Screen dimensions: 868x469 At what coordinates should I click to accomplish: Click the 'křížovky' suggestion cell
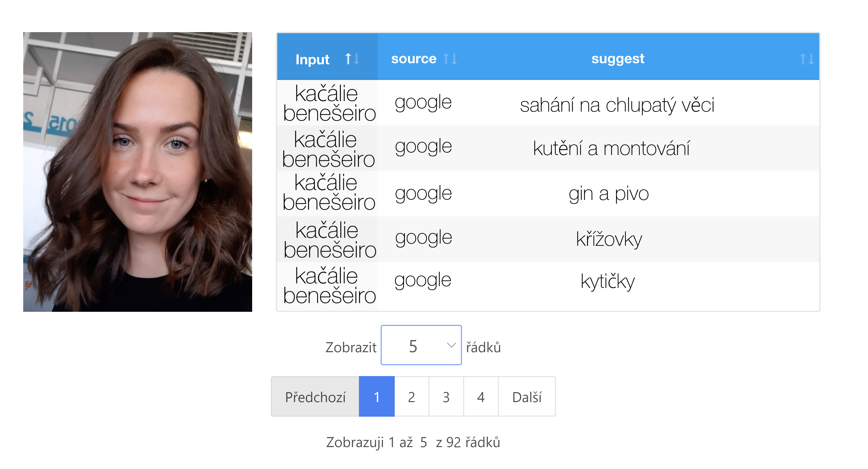point(608,239)
